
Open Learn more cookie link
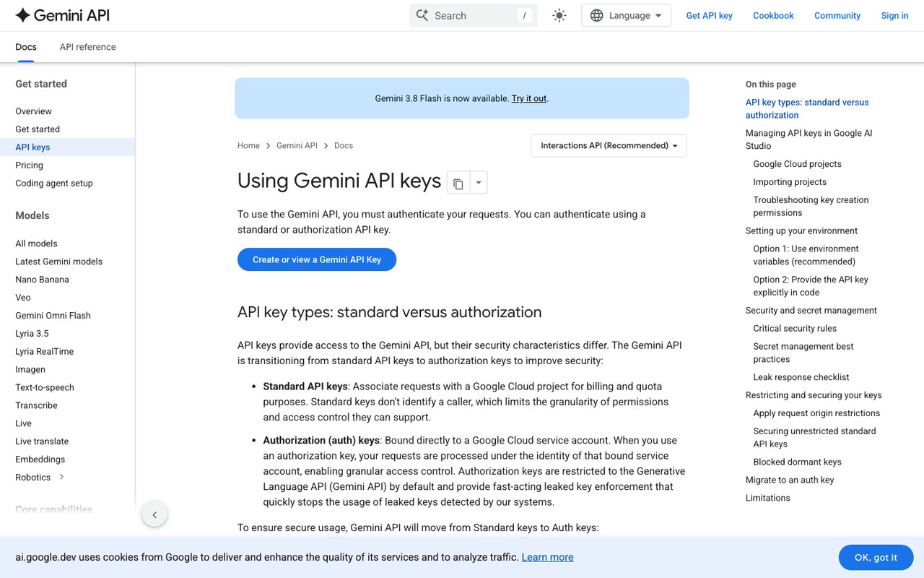pyautogui.click(x=547, y=557)
